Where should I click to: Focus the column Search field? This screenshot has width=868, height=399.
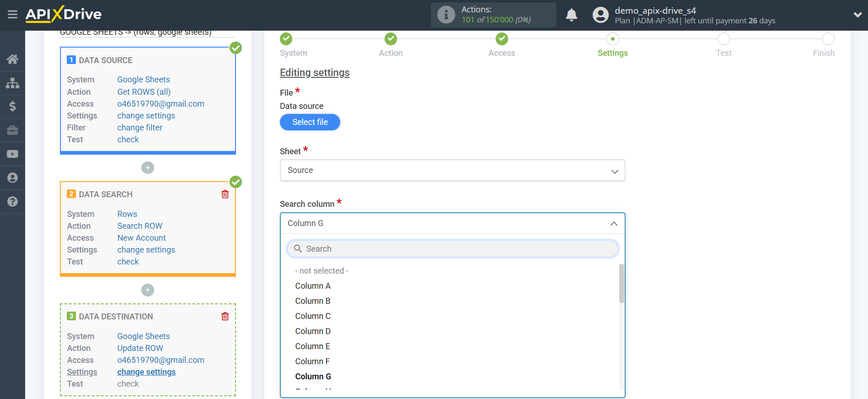coord(452,249)
